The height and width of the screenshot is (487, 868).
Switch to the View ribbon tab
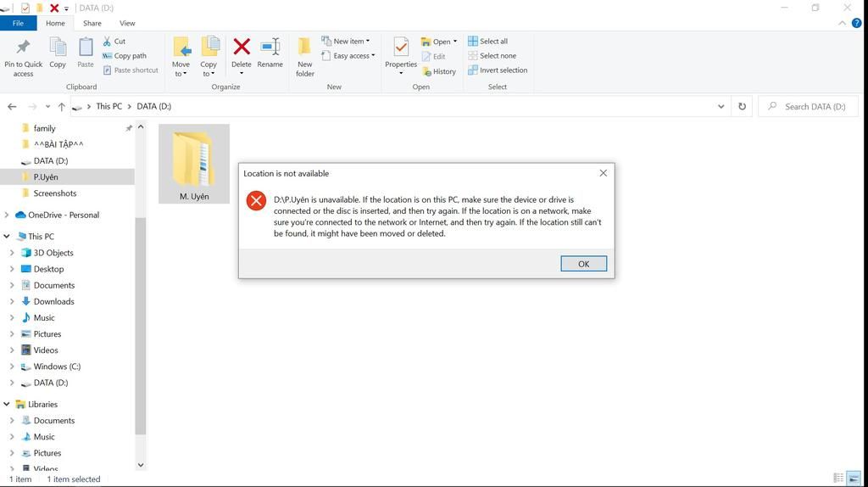(127, 23)
